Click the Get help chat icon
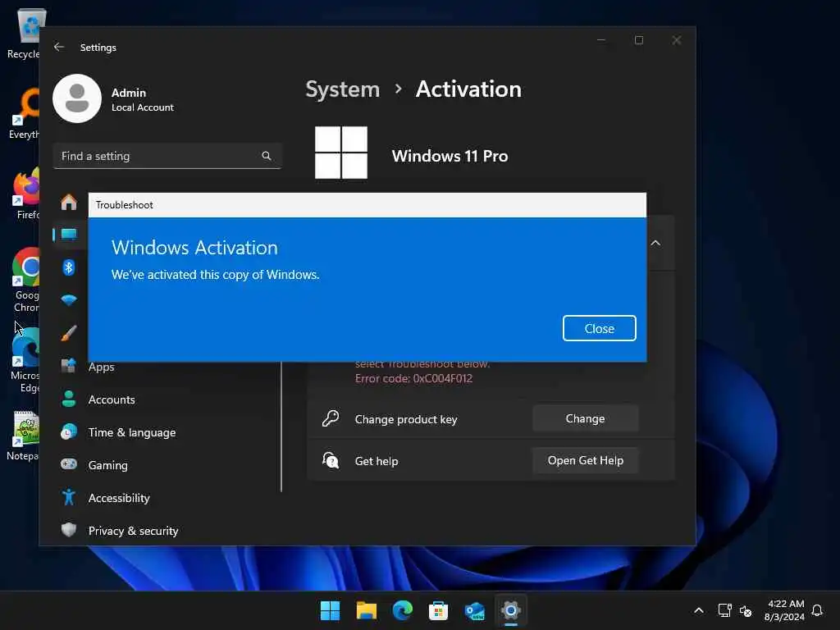Screen dimensions: 840x630 tap(331, 460)
